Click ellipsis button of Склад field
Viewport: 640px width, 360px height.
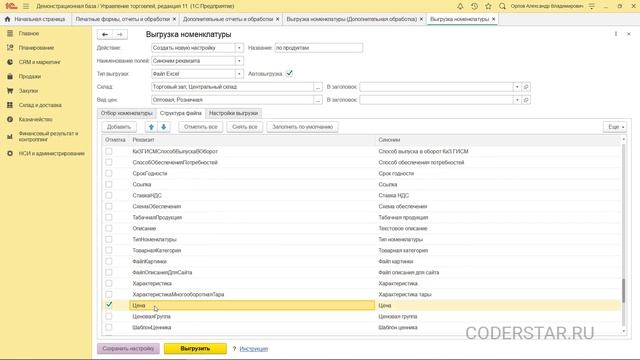[x=318, y=87]
